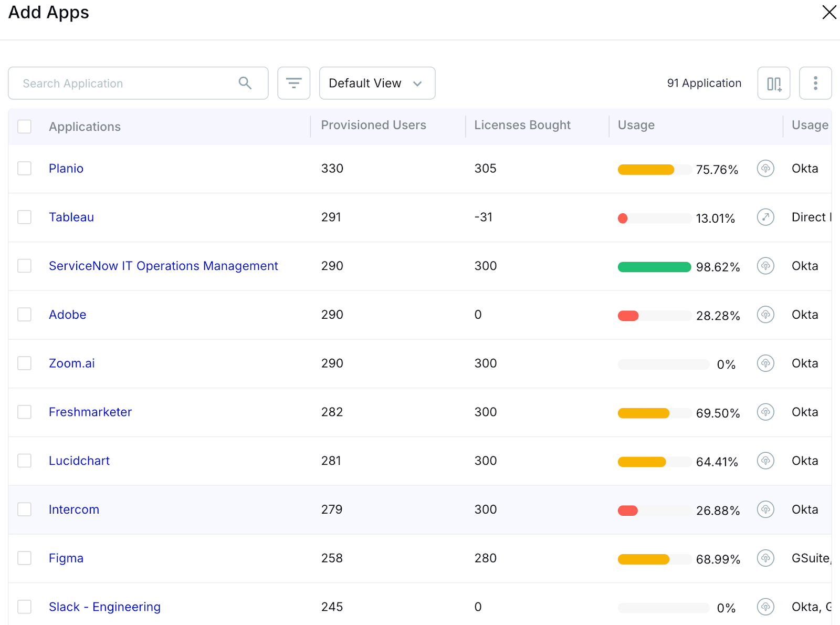The height and width of the screenshot is (625, 840).
Task: Click the usage source icon in Freshmarketer row
Action: pos(765,412)
